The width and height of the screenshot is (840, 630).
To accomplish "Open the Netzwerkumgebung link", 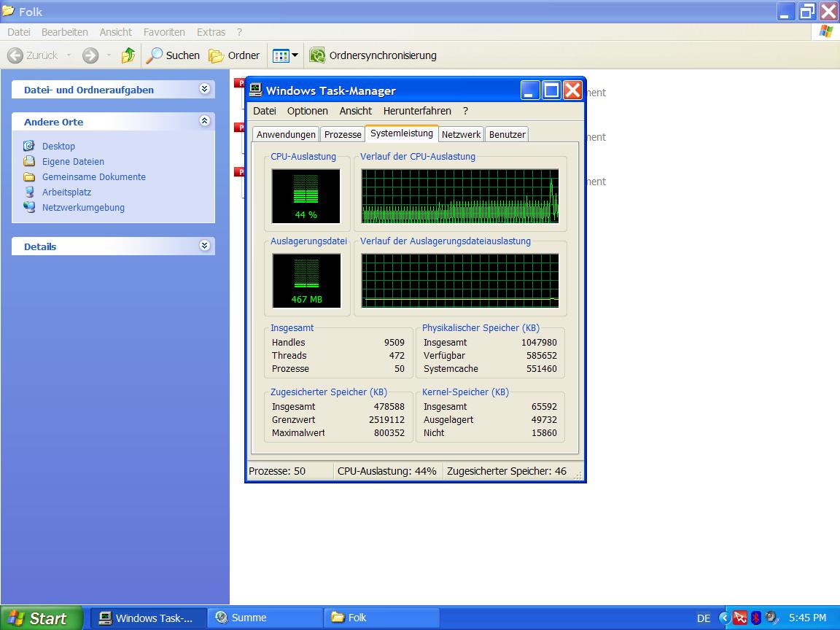I will pos(83,208).
